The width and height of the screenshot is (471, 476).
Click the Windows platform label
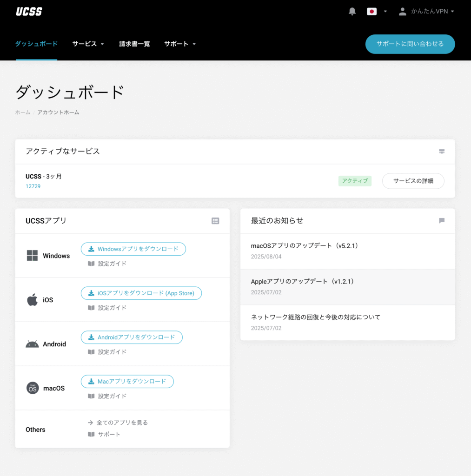point(56,256)
